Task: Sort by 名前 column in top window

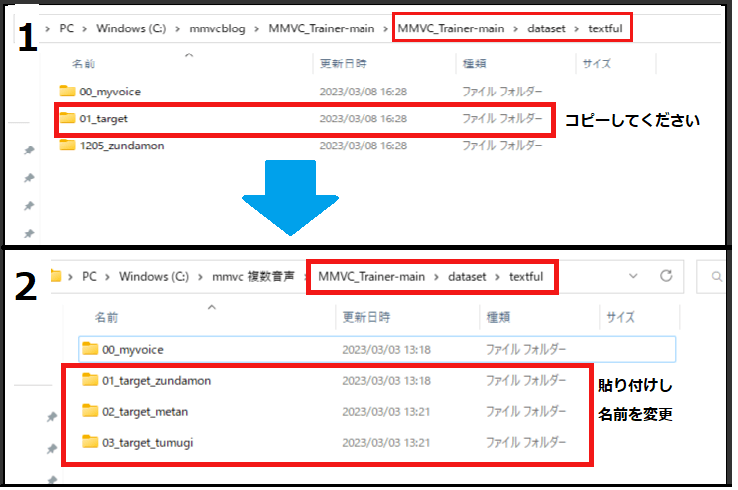Action: point(83,64)
